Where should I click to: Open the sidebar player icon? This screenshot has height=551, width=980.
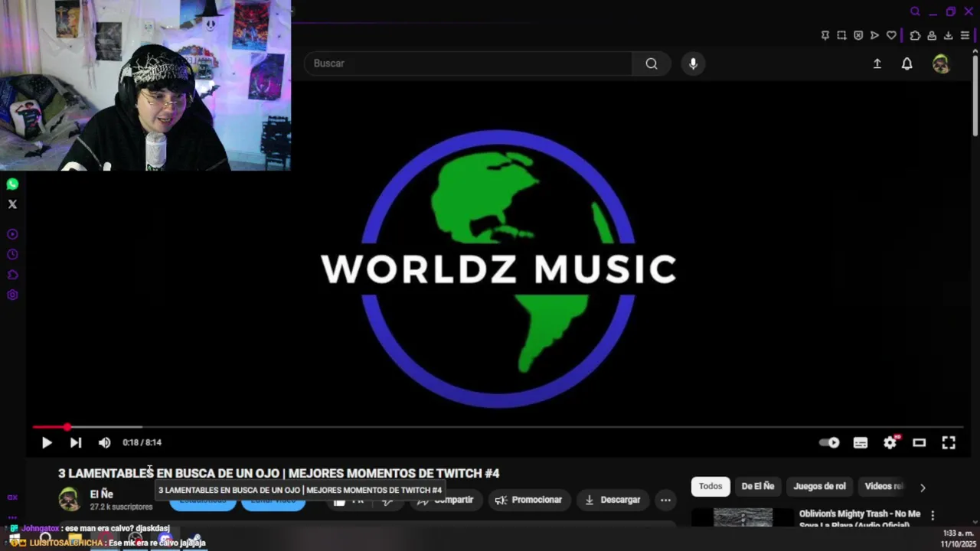pos(12,234)
